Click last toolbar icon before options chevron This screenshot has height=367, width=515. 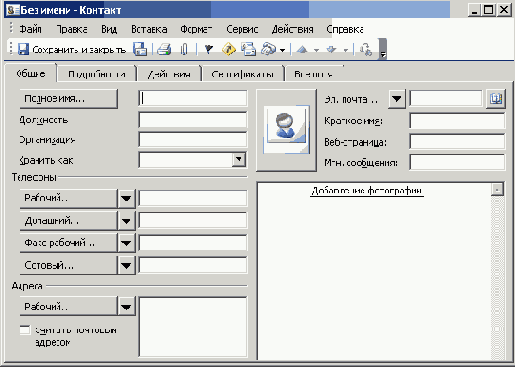(366, 50)
